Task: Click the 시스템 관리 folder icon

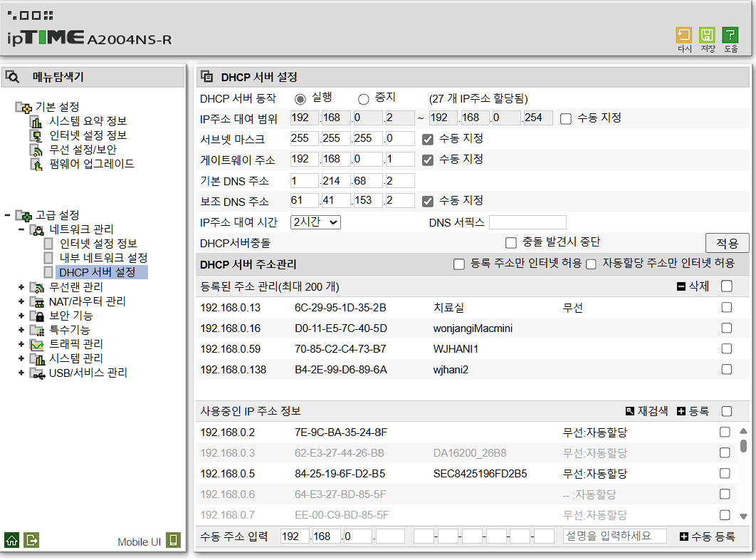Action: pyautogui.click(x=36, y=358)
